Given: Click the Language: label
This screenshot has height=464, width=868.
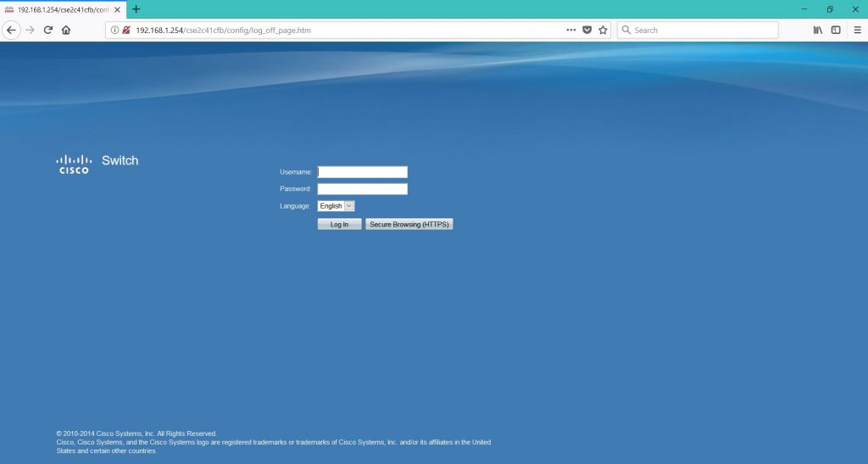Looking at the screenshot, I should [x=295, y=206].
